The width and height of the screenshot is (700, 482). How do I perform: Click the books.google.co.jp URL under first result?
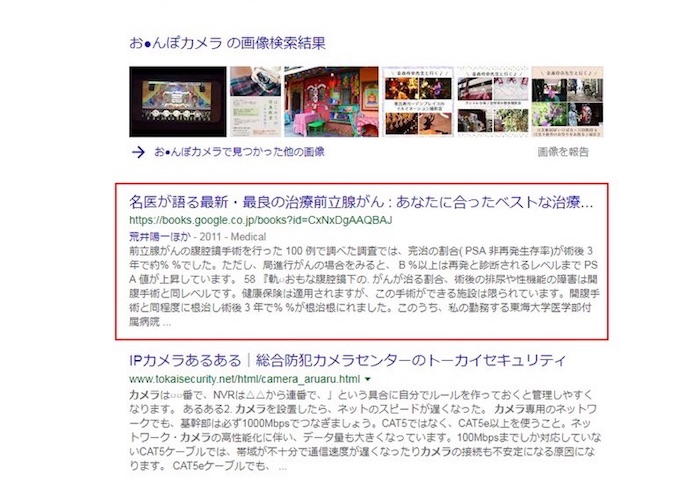258,218
